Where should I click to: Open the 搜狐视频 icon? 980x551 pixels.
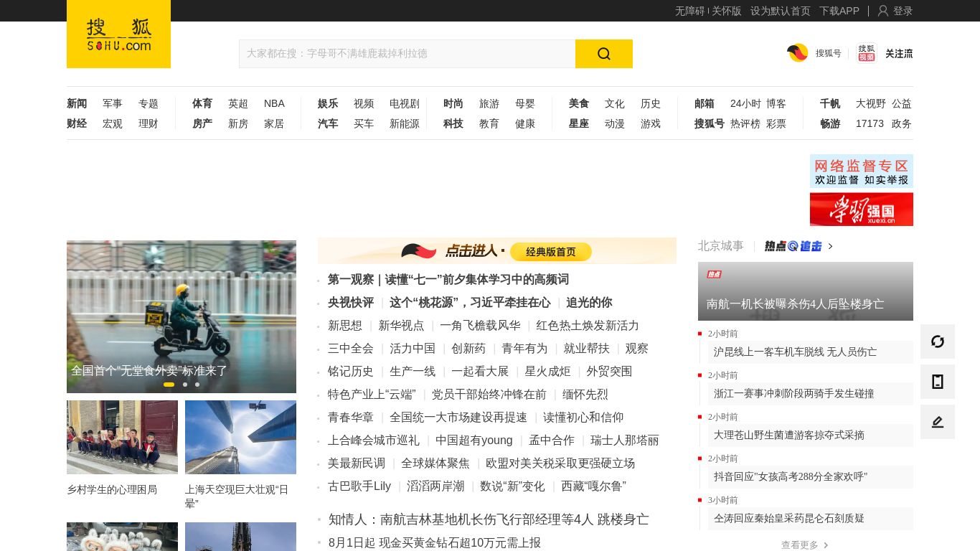(867, 53)
